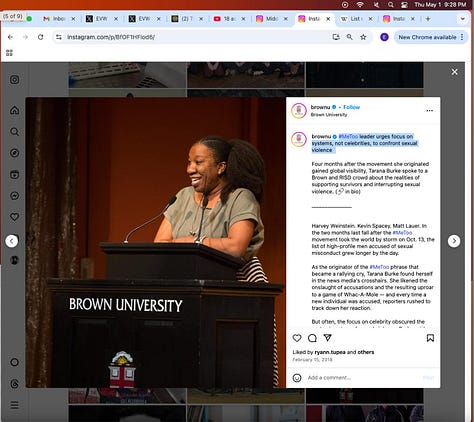Click install app icon in address bar
This screenshot has width=474, height=422.
(x=336, y=37)
